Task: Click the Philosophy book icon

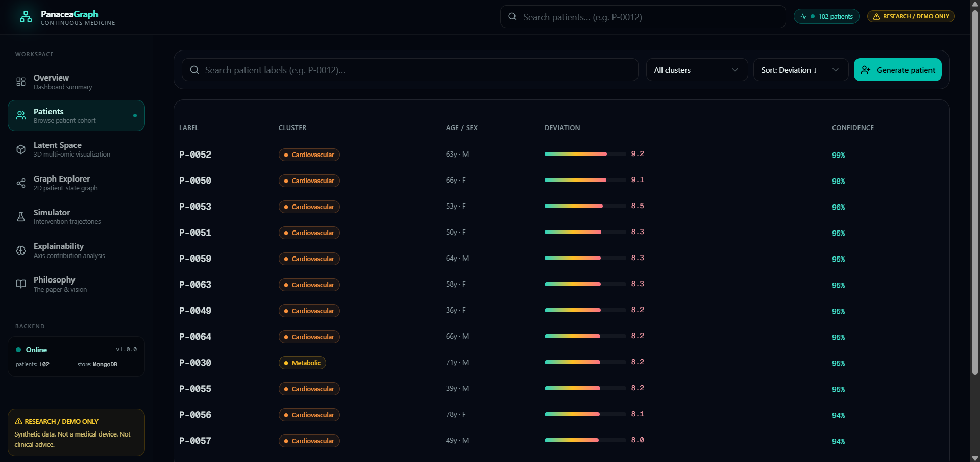Action: pyautogui.click(x=21, y=284)
